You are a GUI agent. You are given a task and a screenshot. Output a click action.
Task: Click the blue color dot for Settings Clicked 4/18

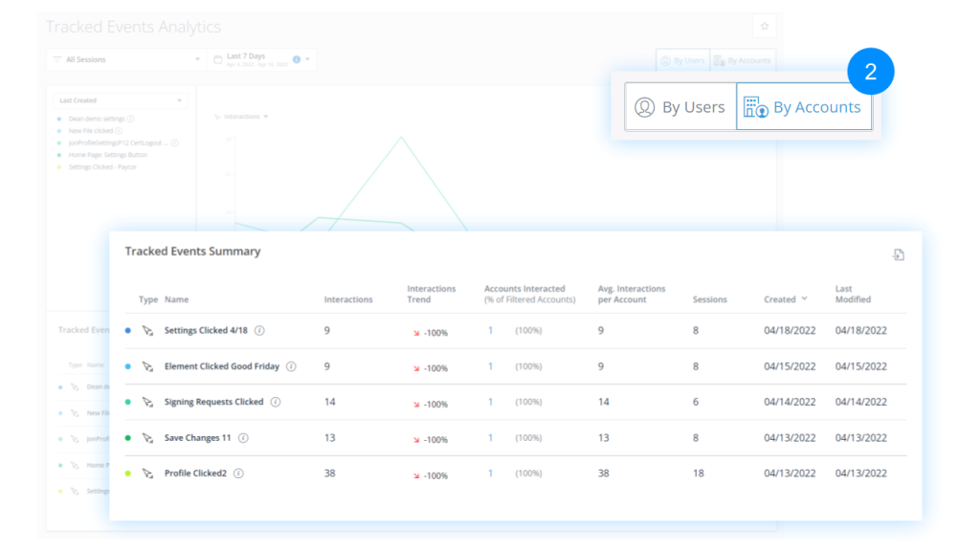coord(128,331)
